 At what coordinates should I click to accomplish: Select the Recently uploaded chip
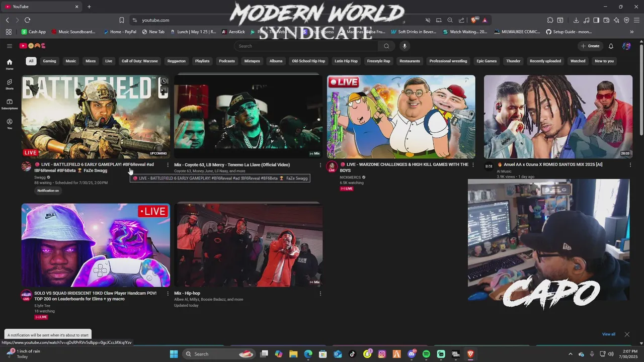(545, 61)
